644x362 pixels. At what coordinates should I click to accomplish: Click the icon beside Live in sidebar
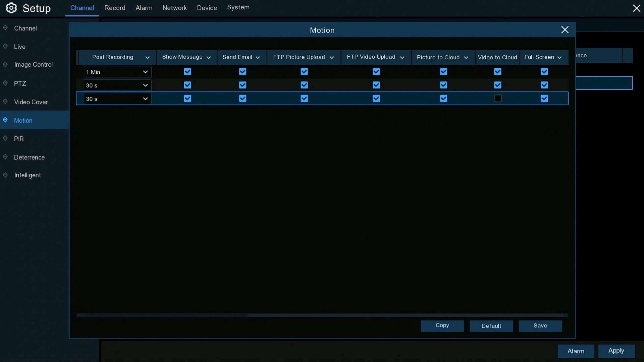click(5, 46)
